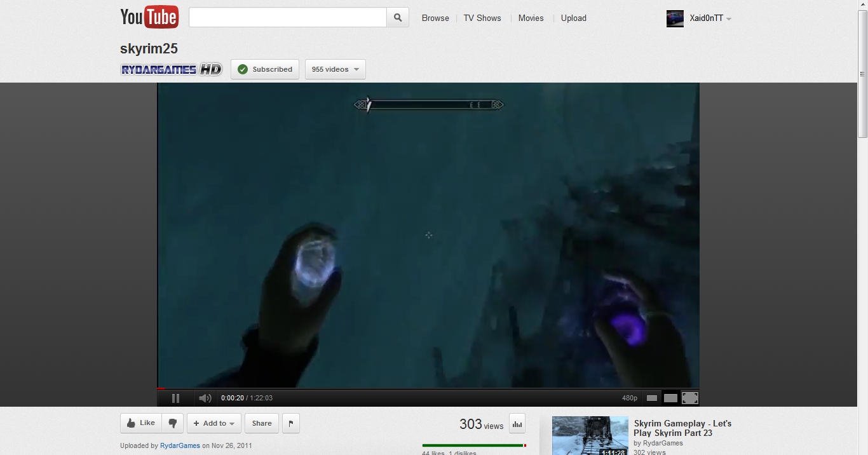The image size is (868, 455).
Task: Enter fullscreen mode
Action: pos(690,398)
